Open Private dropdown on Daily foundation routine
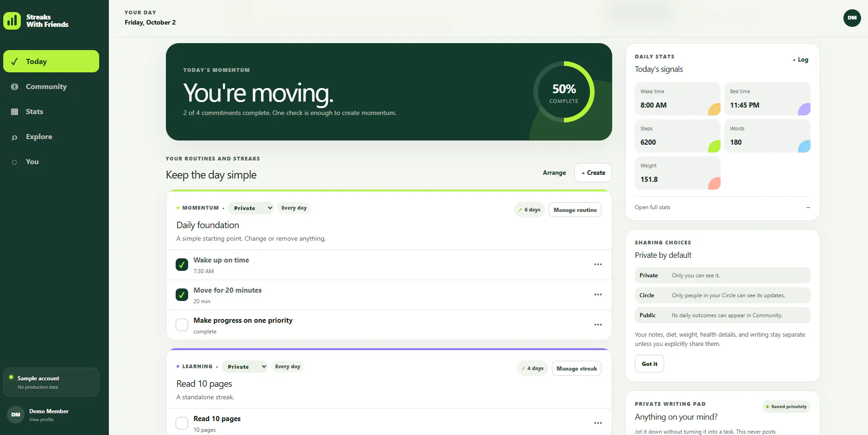The width and height of the screenshot is (868, 435). (x=251, y=208)
